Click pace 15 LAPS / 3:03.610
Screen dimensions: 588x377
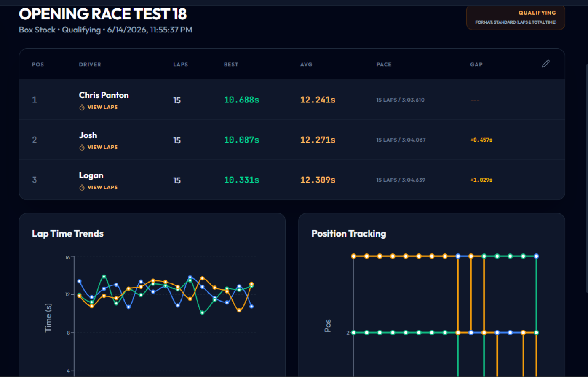401,100
